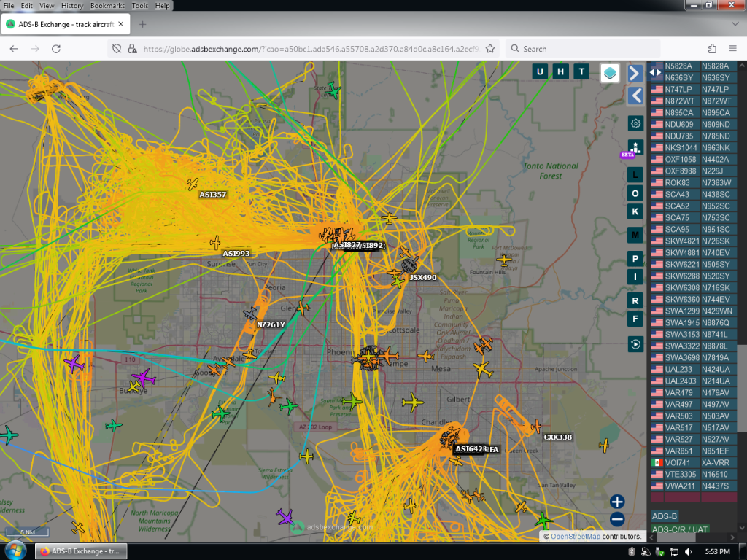
Task: Open the Firefox extensions icon
Action: [x=712, y=49]
